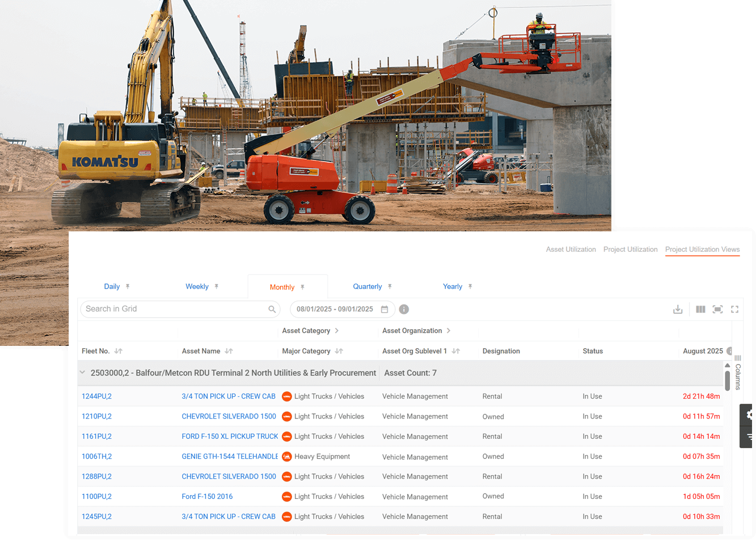The width and height of the screenshot is (756, 550).
Task: Open the calendar icon in the date range picker
Action: (x=385, y=309)
